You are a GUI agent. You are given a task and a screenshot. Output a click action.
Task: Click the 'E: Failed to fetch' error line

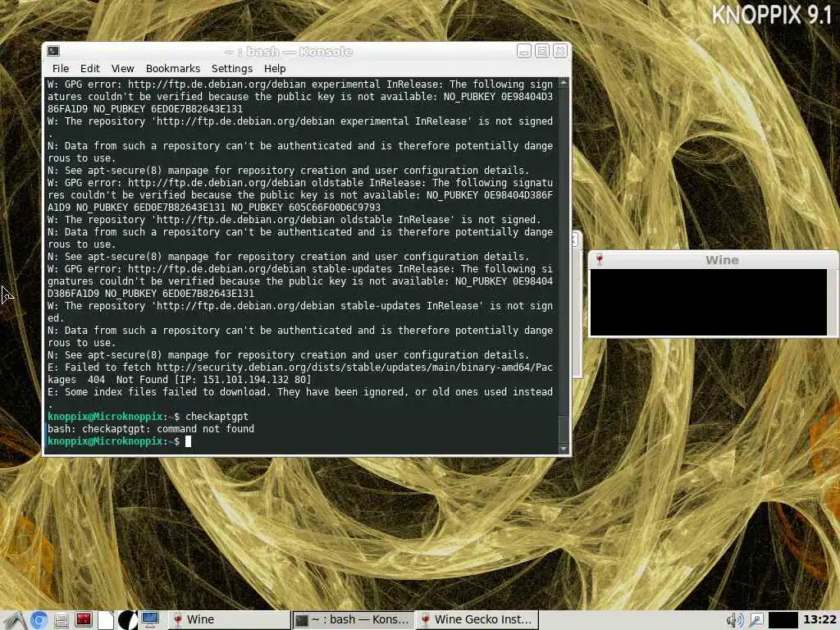tap(300, 367)
